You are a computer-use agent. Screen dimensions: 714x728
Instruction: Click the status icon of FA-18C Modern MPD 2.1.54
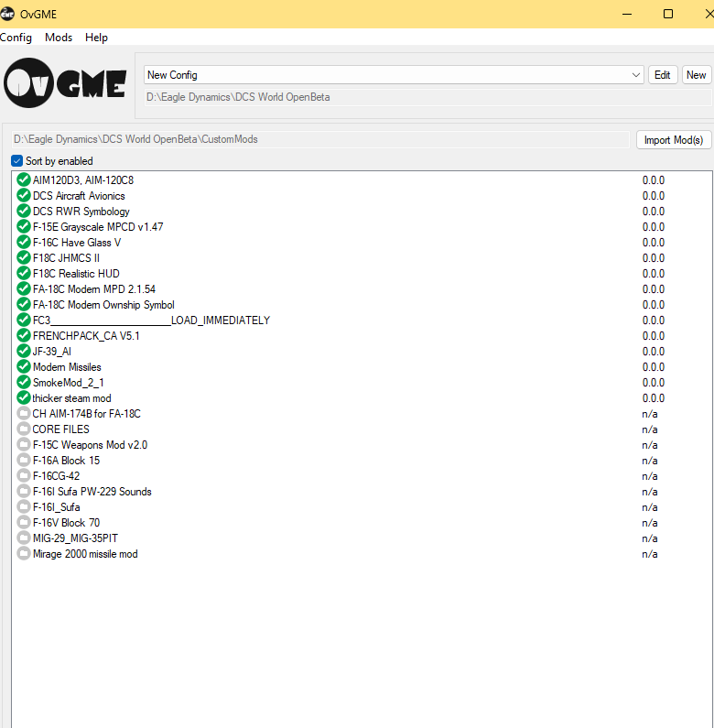(23, 288)
